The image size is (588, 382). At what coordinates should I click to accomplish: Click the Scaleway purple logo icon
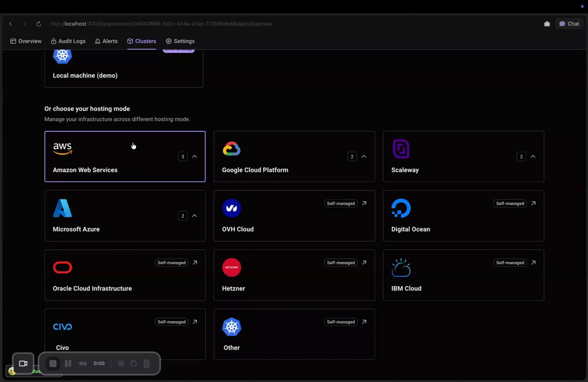(401, 149)
